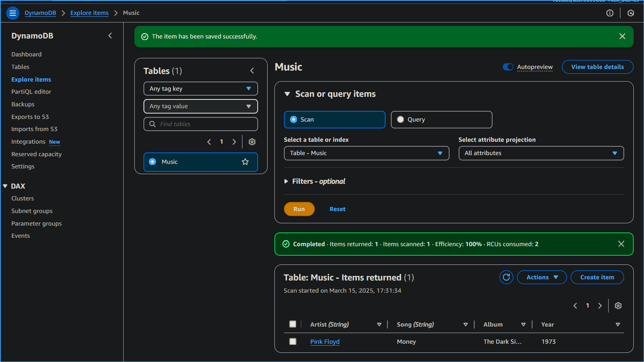The image size is (644, 362).
Task: Dismiss the saved successfully banner
Action: (x=622, y=36)
